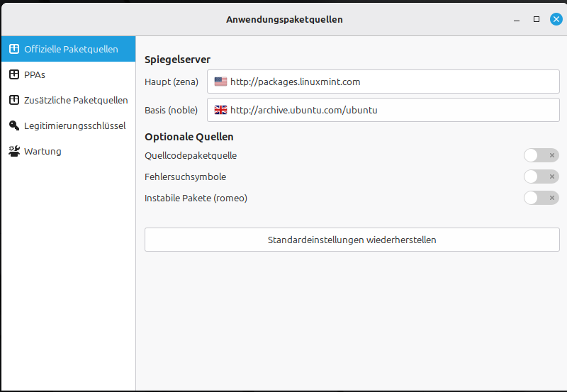This screenshot has height=392, width=567.
Task: Select Zusätzliche Paketquellen in sidebar
Action: click(x=76, y=100)
